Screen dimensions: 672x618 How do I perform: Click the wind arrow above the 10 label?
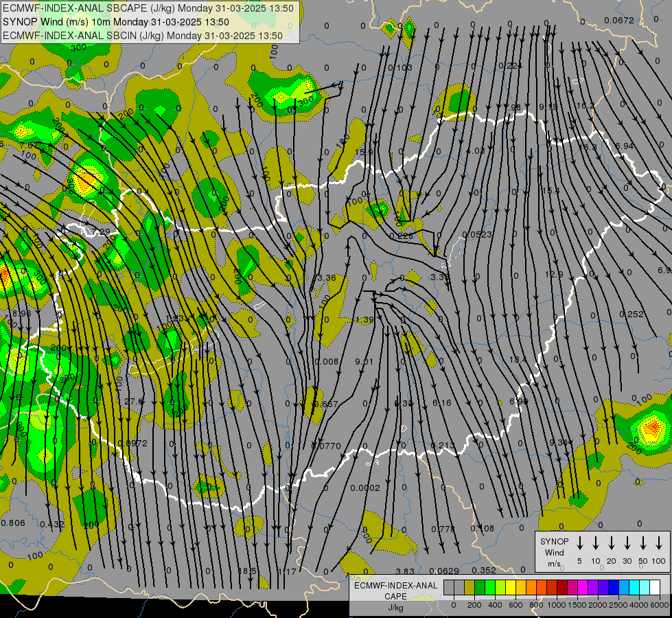(596, 542)
